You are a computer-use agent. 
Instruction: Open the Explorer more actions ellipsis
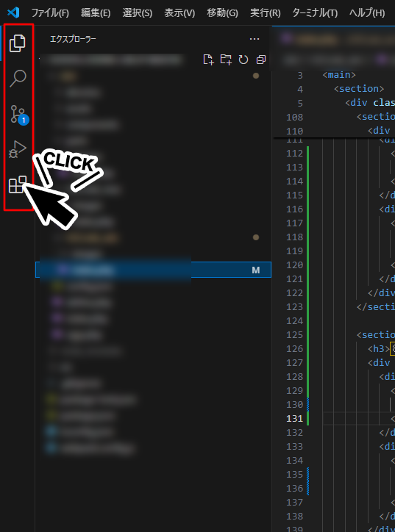tap(255, 39)
